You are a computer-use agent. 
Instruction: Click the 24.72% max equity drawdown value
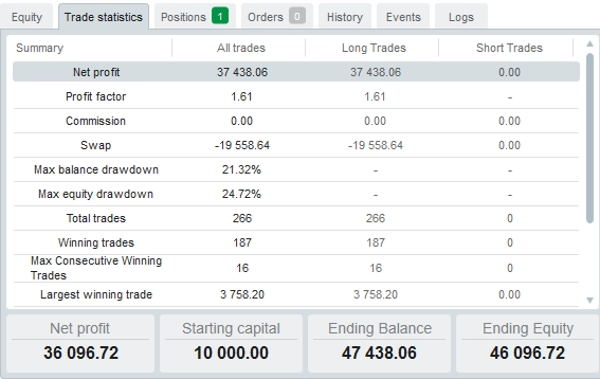tap(241, 194)
